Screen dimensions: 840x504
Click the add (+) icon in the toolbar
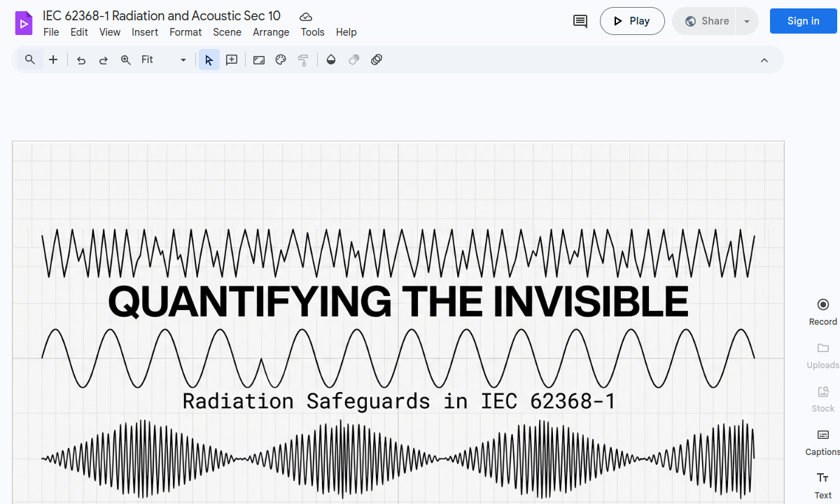pos(53,59)
